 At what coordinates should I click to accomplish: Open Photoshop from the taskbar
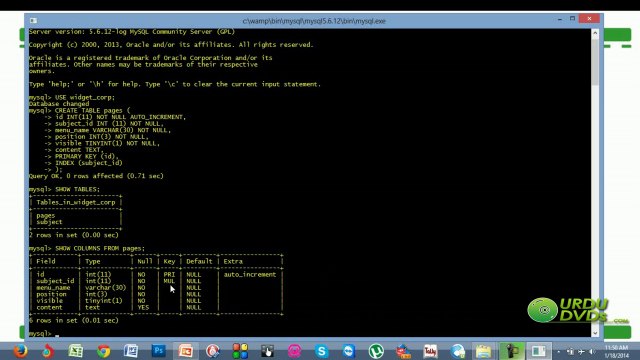click(158, 351)
